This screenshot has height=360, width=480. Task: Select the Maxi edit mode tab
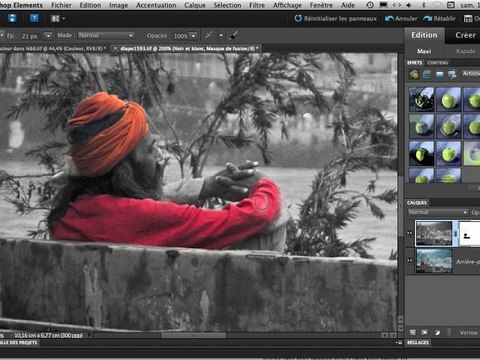[424, 51]
